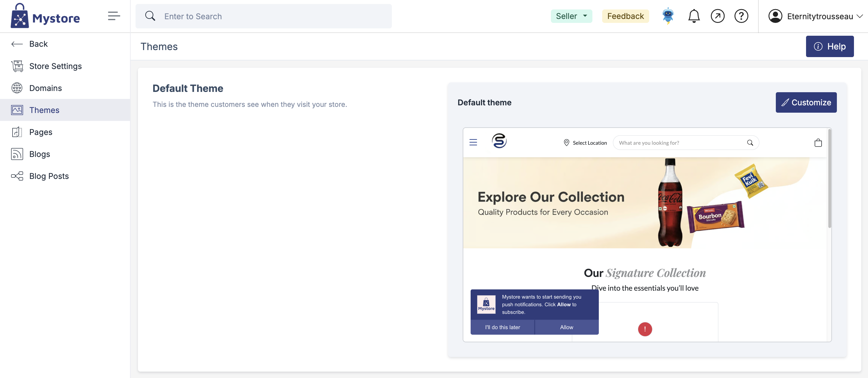
Task: Click the preview pane scrollbar
Action: [x=829, y=179]
